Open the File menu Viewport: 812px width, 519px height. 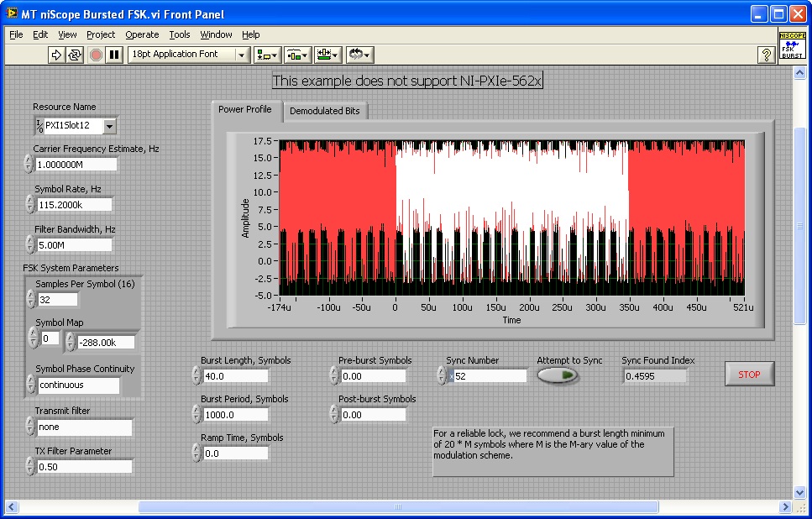click(x=16, y=34)
